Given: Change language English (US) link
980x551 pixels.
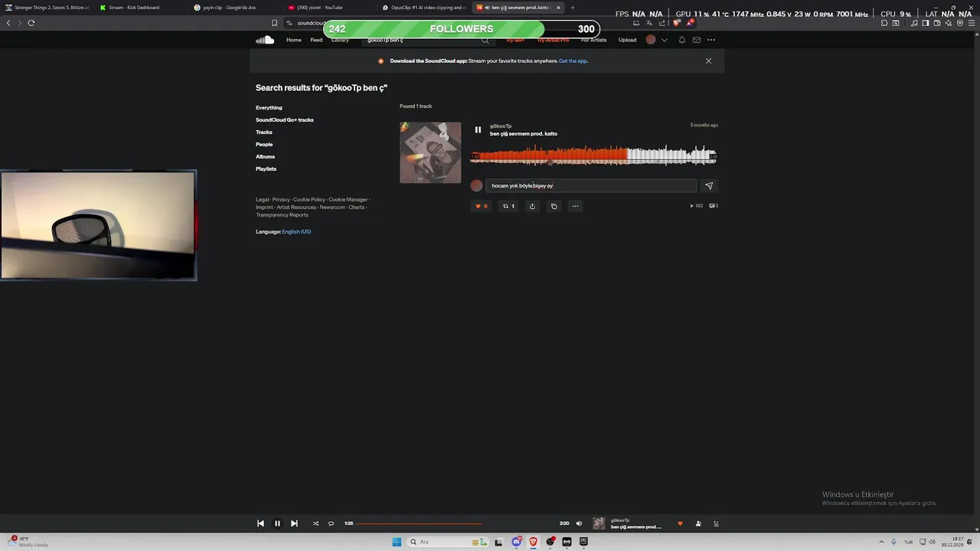Looking at the screenshot, I should pyautogui.click(x=296, y=232).
